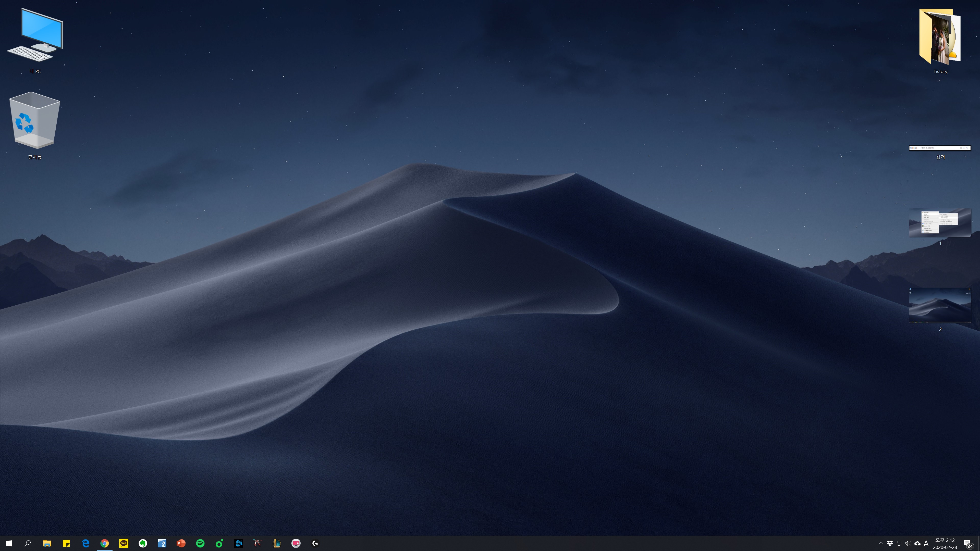Open File Explorer from the taskbar
Screen dimensions: 980x551
click(47, 543)
